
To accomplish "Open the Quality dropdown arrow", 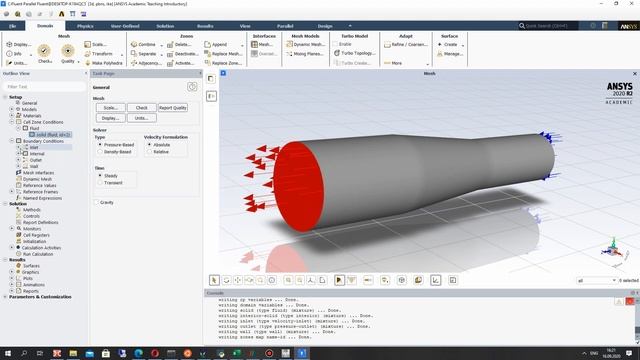I will [78, 62].
